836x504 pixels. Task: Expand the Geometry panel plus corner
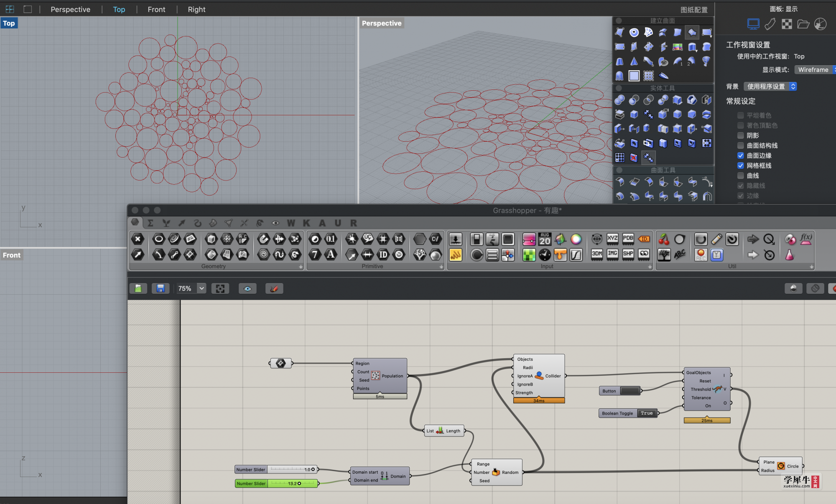(x=301, y=267)
